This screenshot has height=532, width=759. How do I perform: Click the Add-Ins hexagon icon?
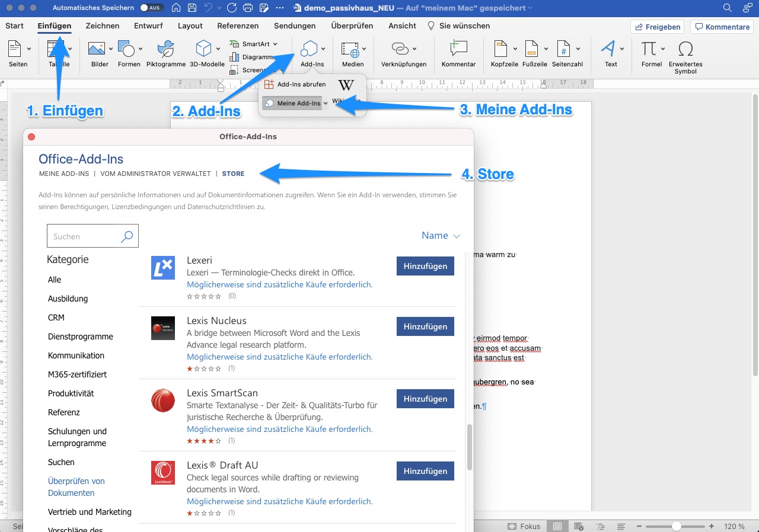click(310, 49)
